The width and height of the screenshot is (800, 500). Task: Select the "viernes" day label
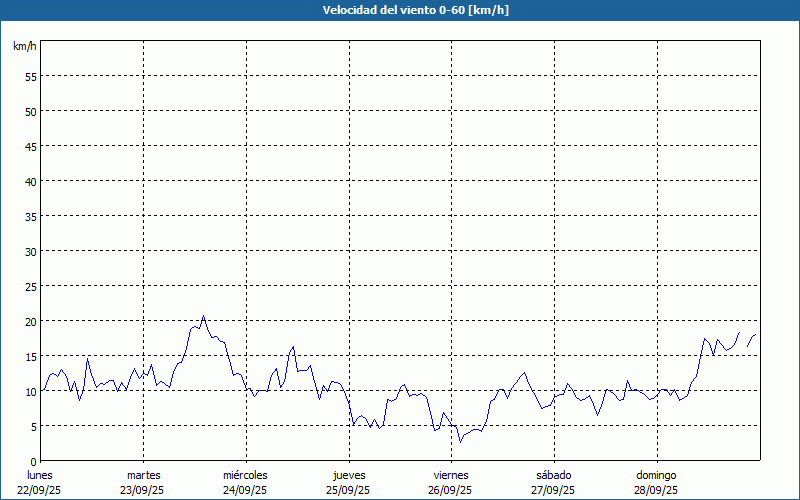tap(450, 475)
